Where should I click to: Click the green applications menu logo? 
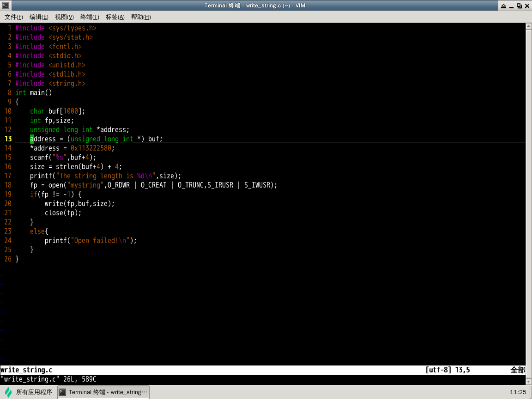[8, 392]
